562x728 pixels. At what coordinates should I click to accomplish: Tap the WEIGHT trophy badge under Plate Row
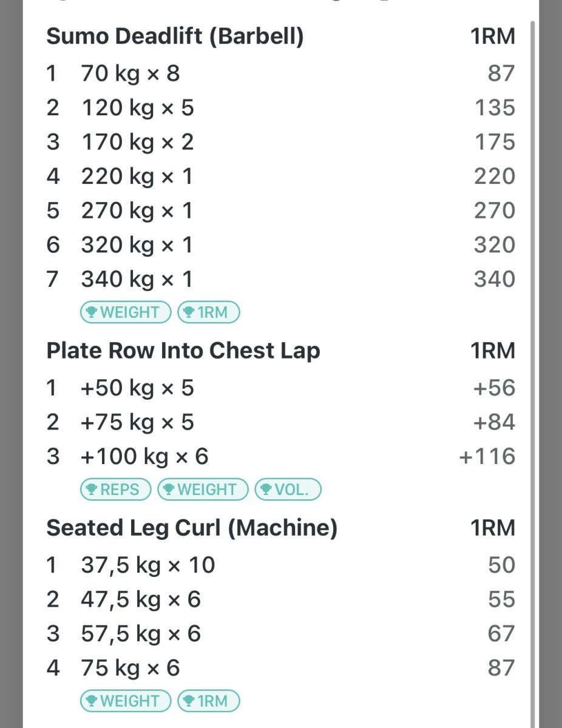[203, 490]
